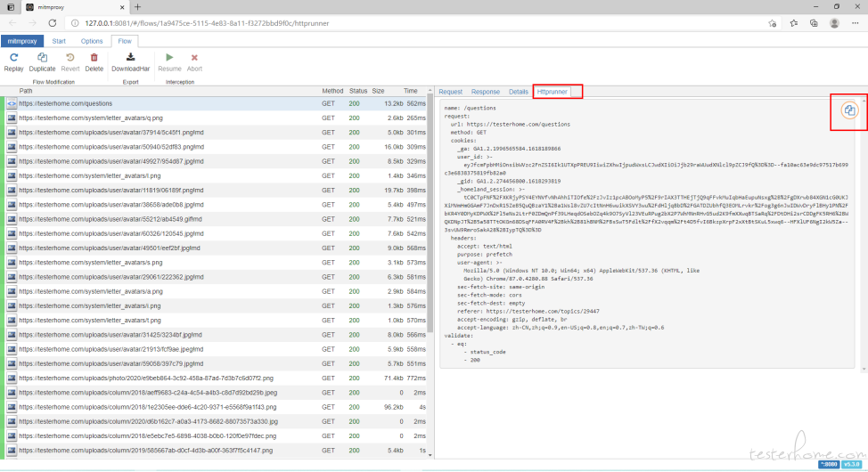
Task: Open the Details tab
Action: (x=518, y=92)
